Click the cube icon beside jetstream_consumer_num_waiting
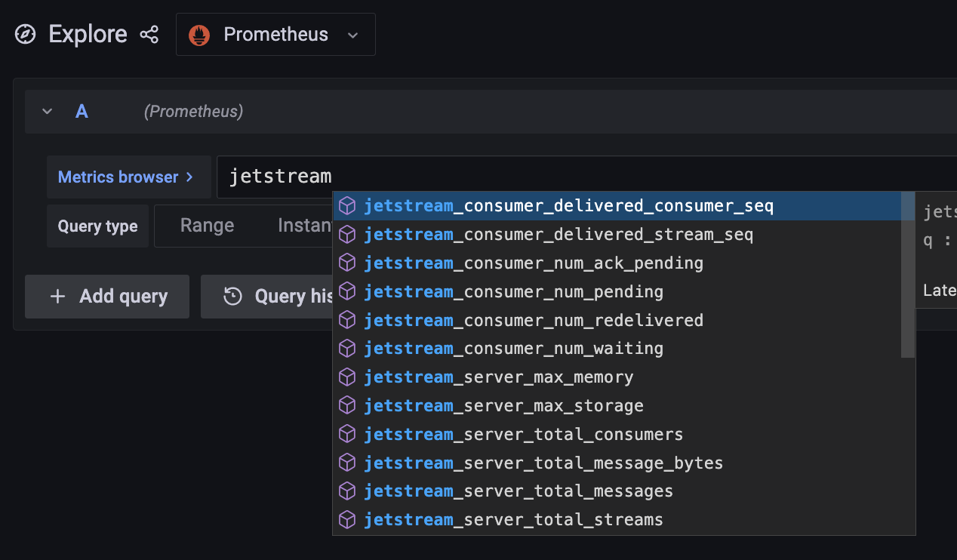The width and height of the screenshot is (957, 560). coord(347,348)
